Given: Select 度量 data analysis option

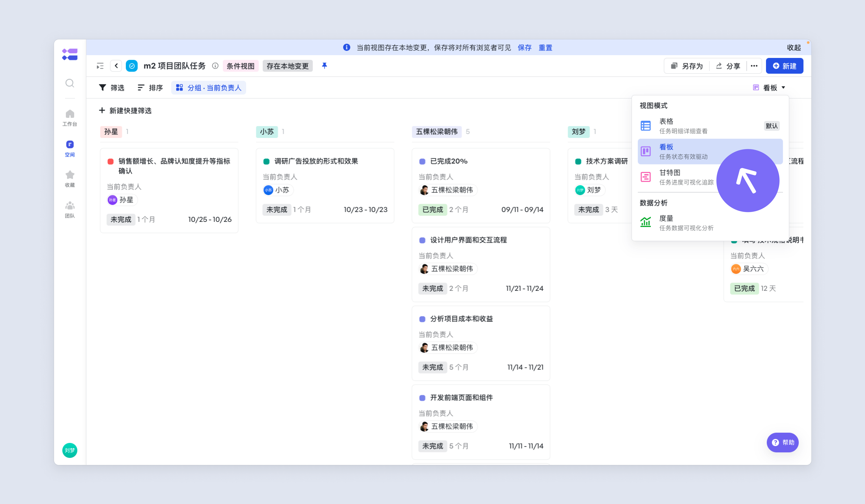Looking at the screenshot, I should point(710,223).
